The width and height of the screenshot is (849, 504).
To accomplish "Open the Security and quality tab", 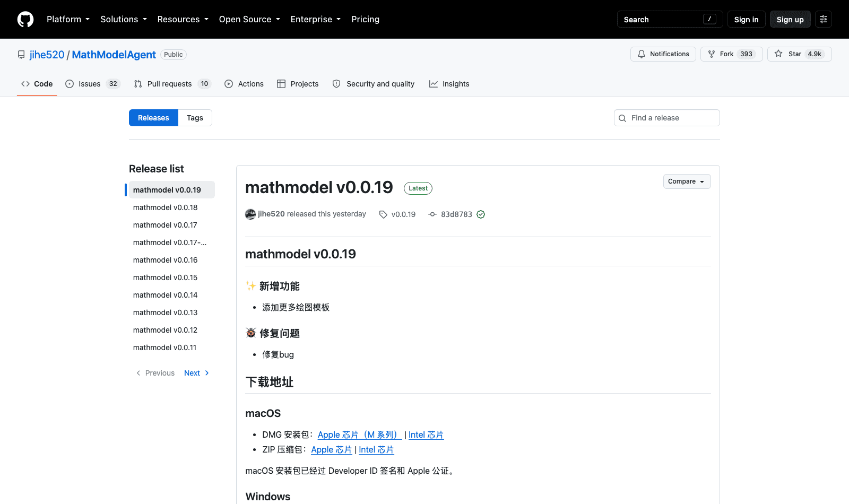I will point(374,84).
